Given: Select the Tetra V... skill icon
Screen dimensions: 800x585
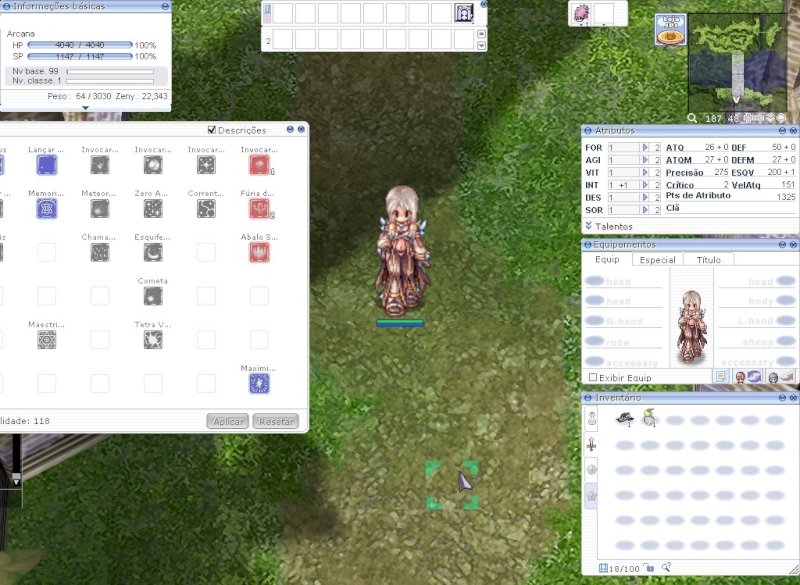Looking at the screenshot, I should click(x=153, y=340).
